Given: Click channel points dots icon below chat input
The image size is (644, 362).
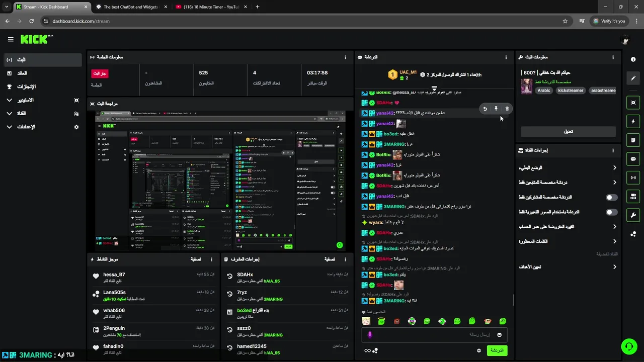Looking at the screenshot, I should tap(375, 350).
